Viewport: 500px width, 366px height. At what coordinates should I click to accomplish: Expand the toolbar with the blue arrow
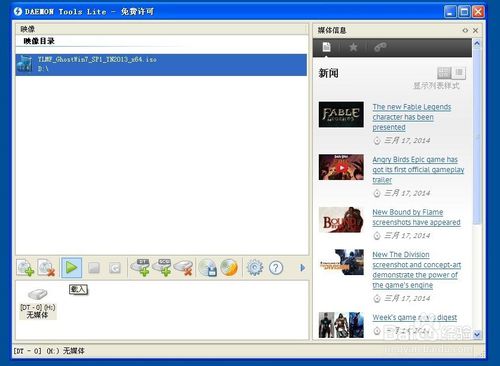(x=302, y=268)
